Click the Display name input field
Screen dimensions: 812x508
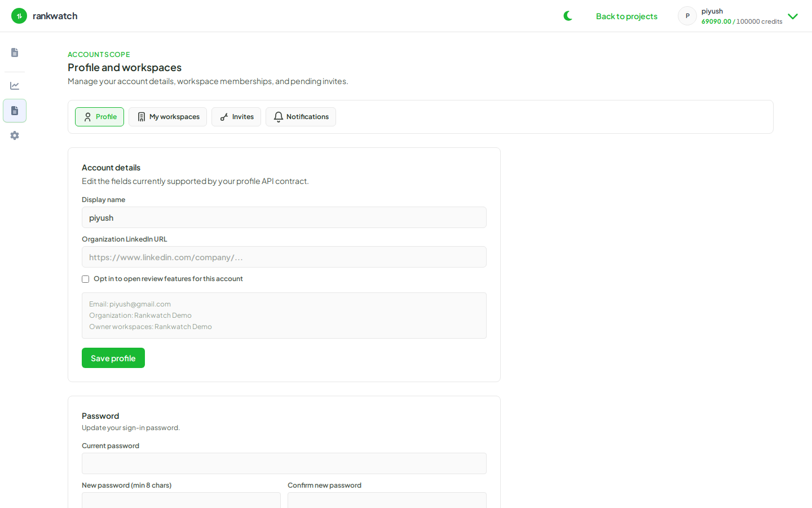coord(284,217)
